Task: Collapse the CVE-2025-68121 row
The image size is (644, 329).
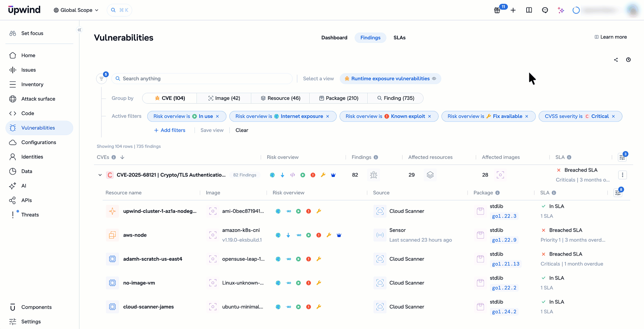Action: click(100, 175)
